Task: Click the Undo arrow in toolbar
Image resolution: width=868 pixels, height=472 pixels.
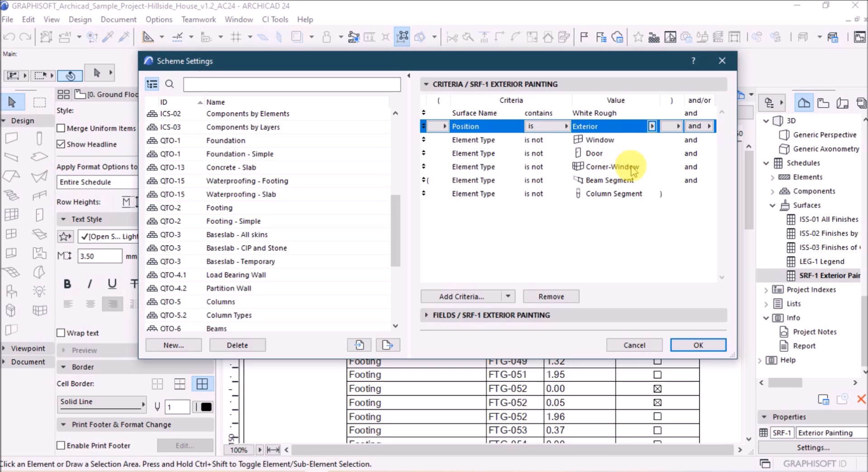Action: point(9,37)
